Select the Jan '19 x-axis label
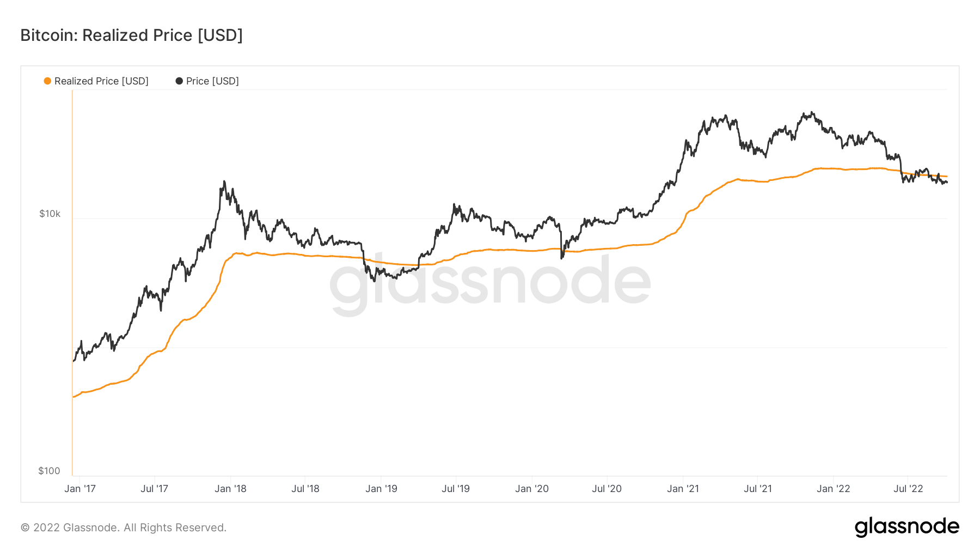 tap(381, 489)
